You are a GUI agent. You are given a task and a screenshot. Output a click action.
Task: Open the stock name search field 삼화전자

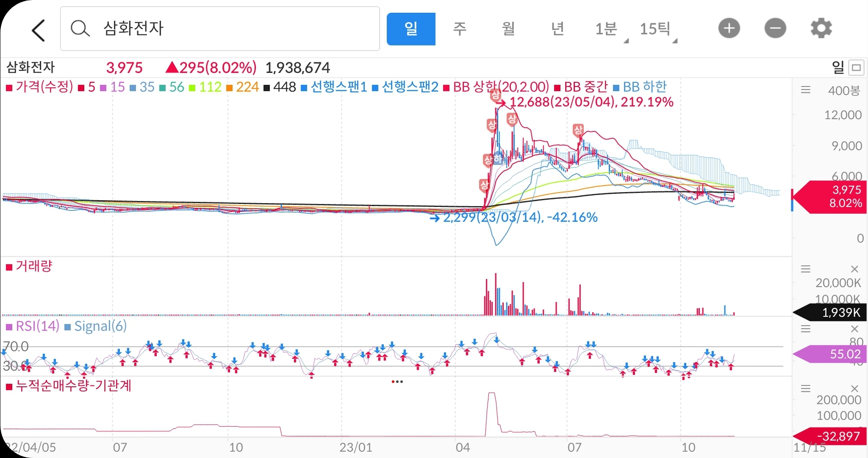(x=220, y=29)
